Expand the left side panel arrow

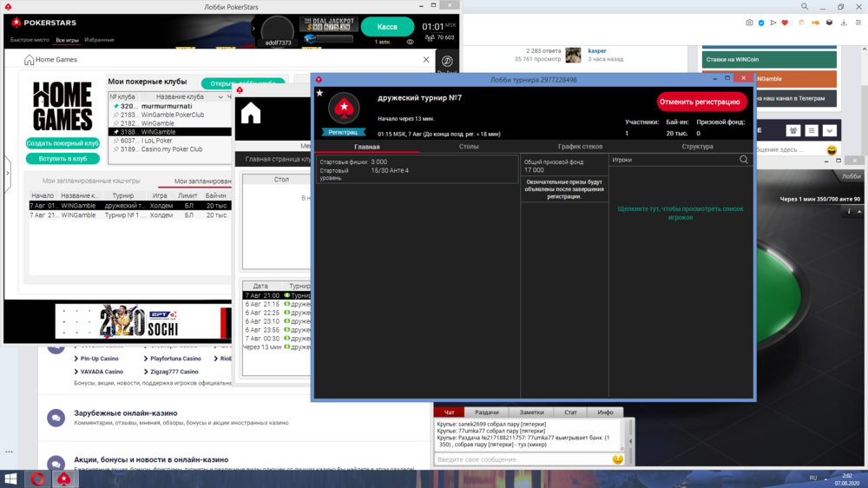click(8, 174)
